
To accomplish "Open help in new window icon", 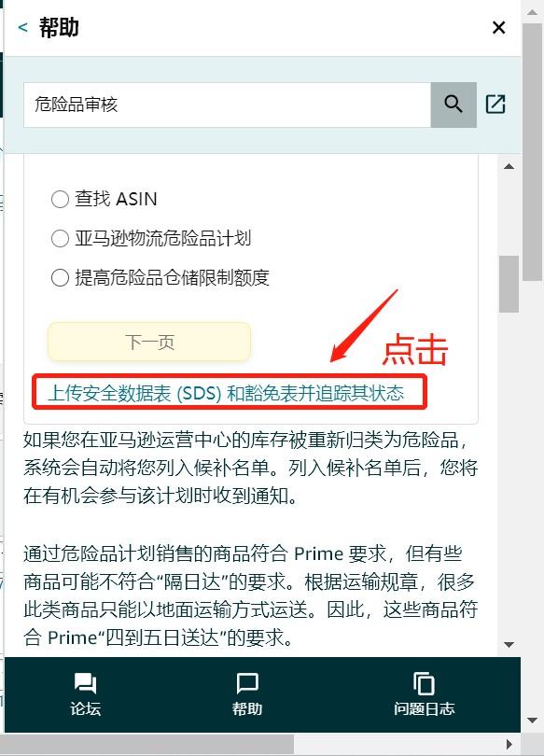I will 495,105.
